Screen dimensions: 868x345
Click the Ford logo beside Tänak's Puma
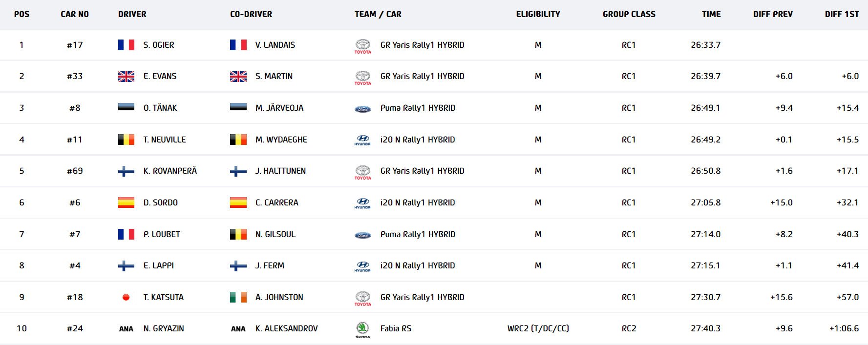(x=362, y=109)
